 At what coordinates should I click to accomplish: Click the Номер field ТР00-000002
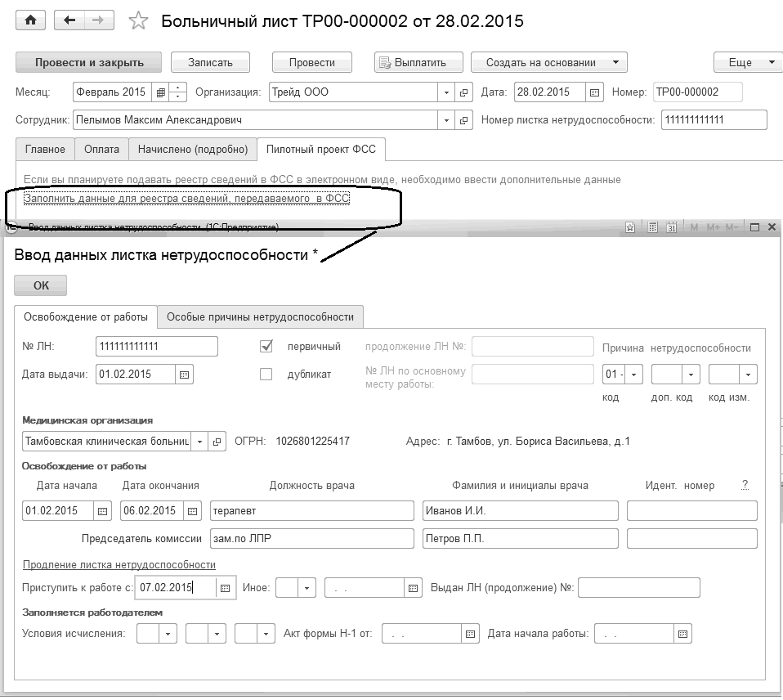(698, 92)
